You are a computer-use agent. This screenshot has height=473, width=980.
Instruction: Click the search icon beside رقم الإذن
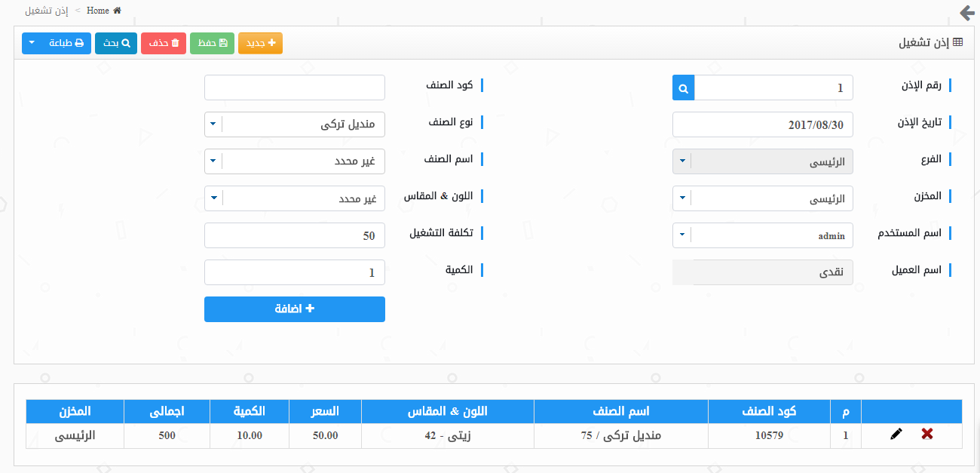[x=683, y=88]
